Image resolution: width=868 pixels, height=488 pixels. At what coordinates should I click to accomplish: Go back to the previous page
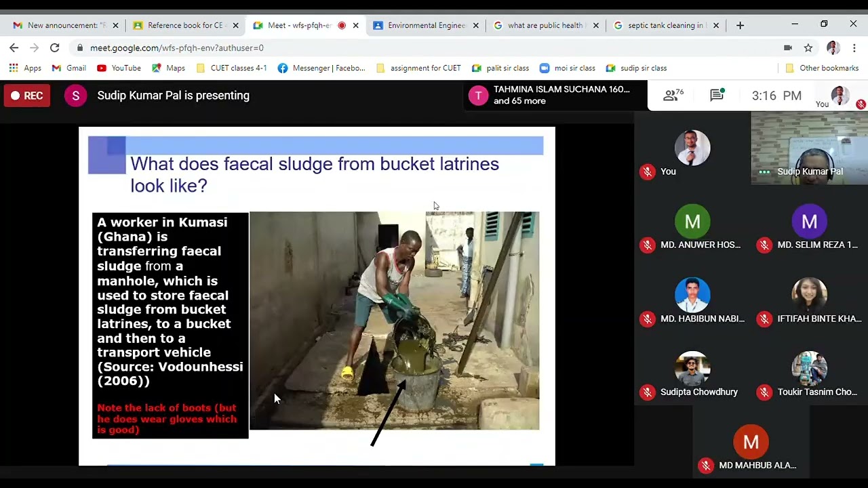(x=14, y=47)
